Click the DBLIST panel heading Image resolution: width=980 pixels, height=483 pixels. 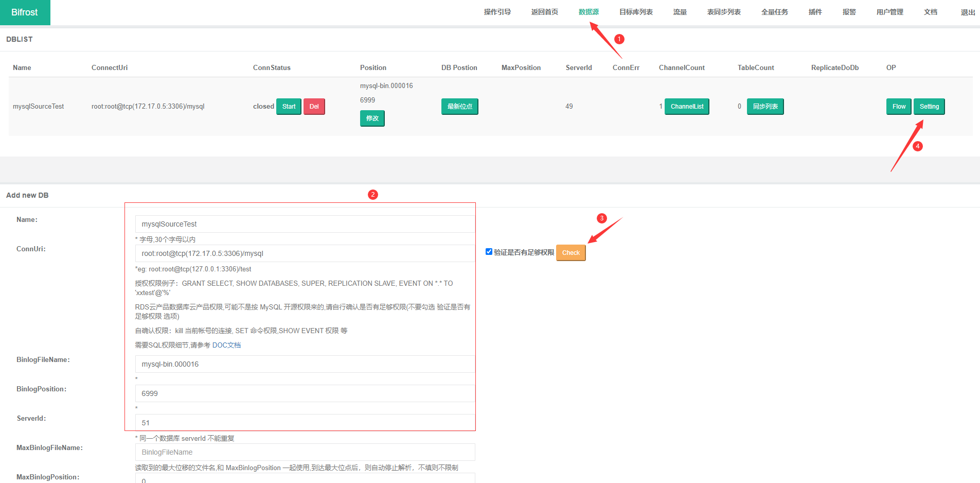(20, 39)
